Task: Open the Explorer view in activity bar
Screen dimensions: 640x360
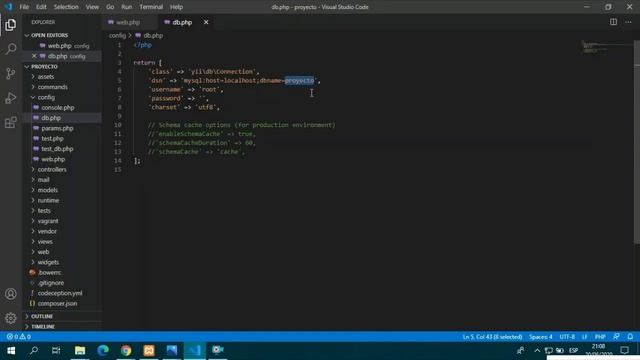Action: tap(11, 25)
